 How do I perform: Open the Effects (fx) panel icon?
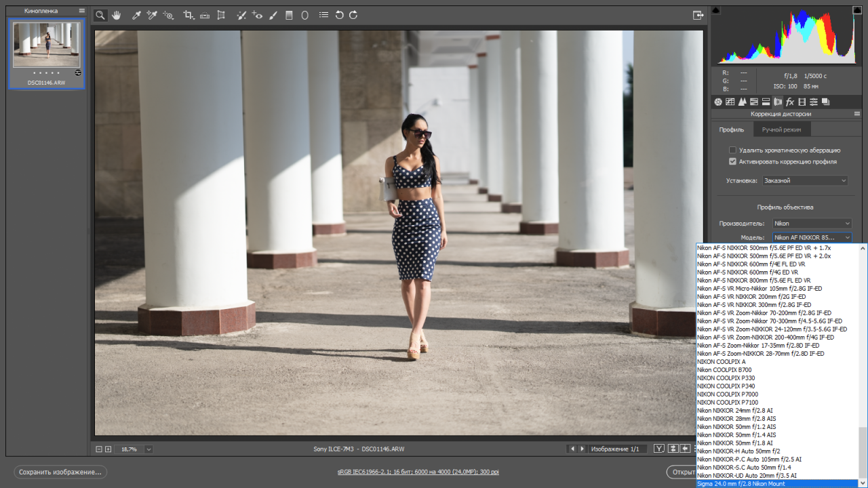tap(790, 102)
